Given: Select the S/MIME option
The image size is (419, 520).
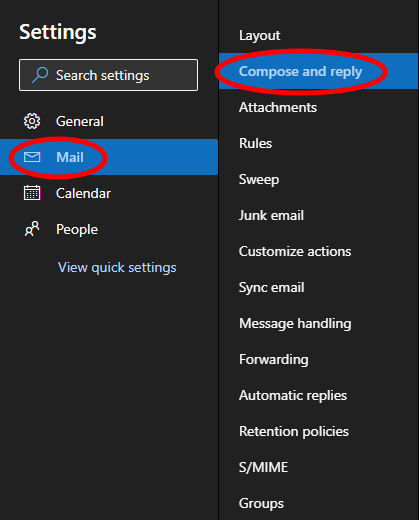Looking at the screenshot, I should click(318, 467).
